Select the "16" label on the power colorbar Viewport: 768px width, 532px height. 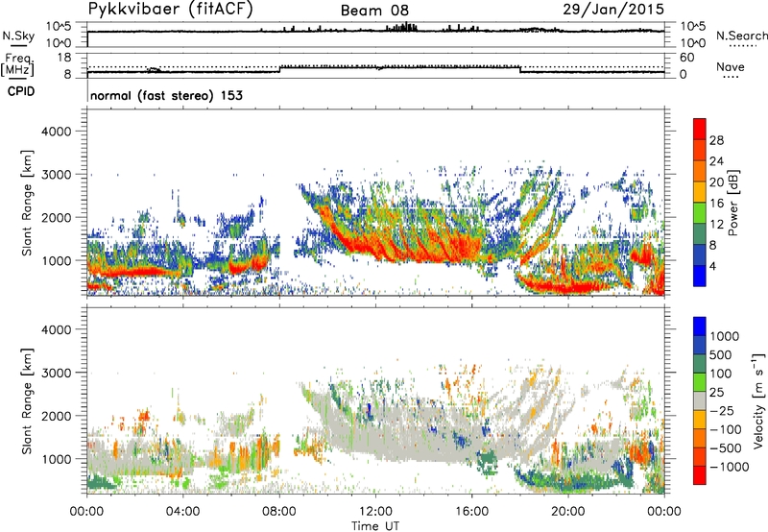coord(716,204)
